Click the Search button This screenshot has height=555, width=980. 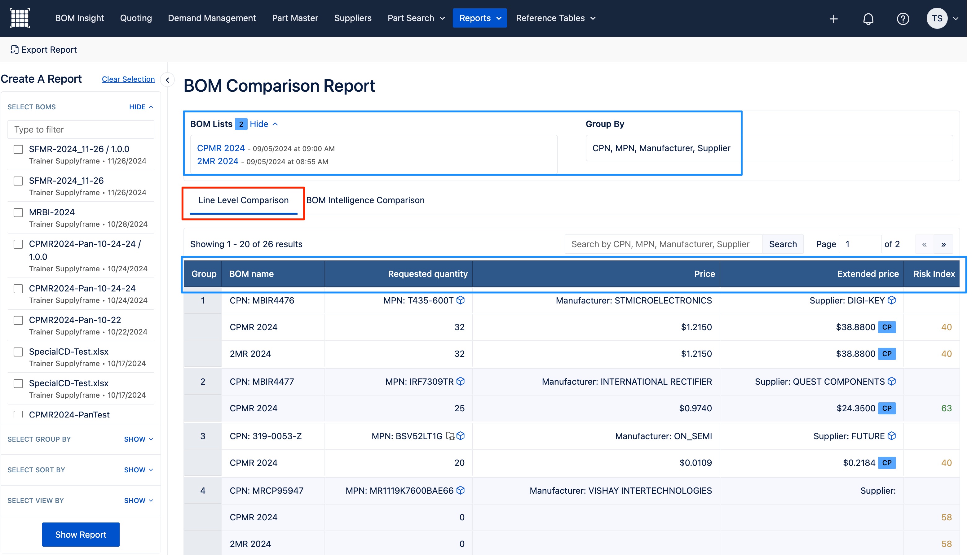click(x=783, y=244)
